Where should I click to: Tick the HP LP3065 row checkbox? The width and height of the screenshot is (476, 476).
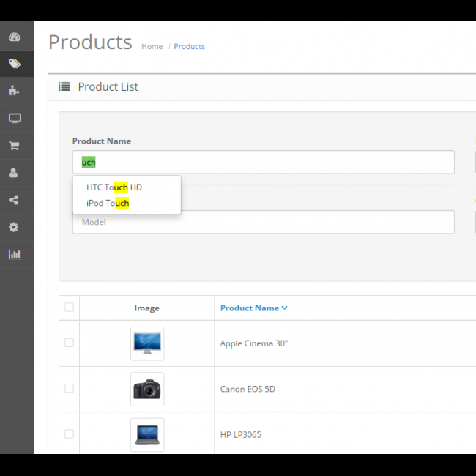point(69,434)
